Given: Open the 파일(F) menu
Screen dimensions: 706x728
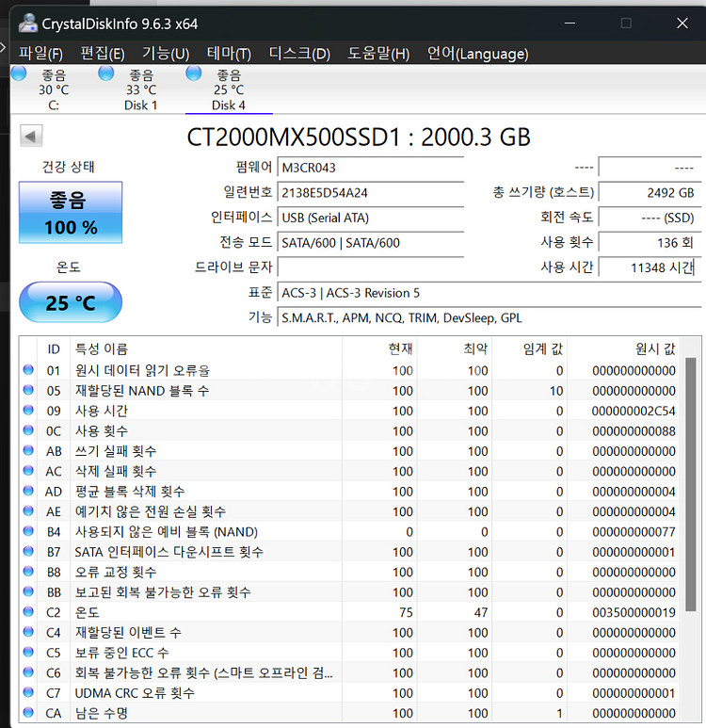Looking at the screenshot, I should click(41, 54).
